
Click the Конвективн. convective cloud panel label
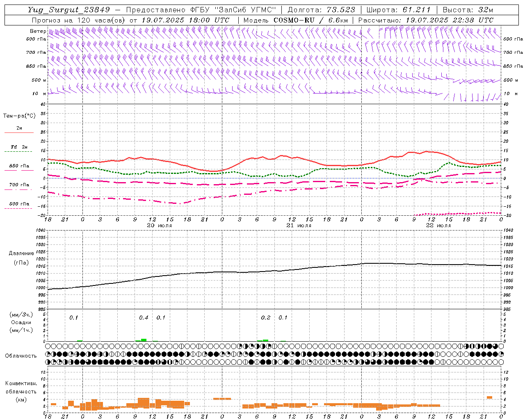21,383
